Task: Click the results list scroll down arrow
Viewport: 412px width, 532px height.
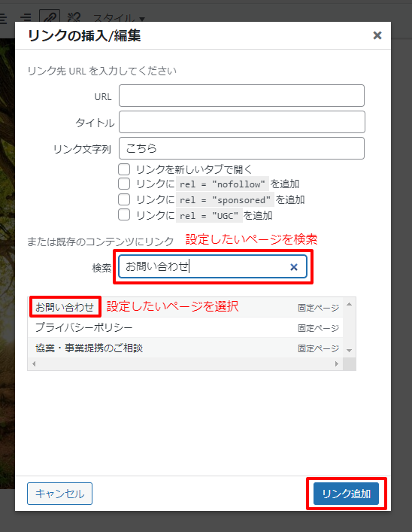Action: click(350, 351)
